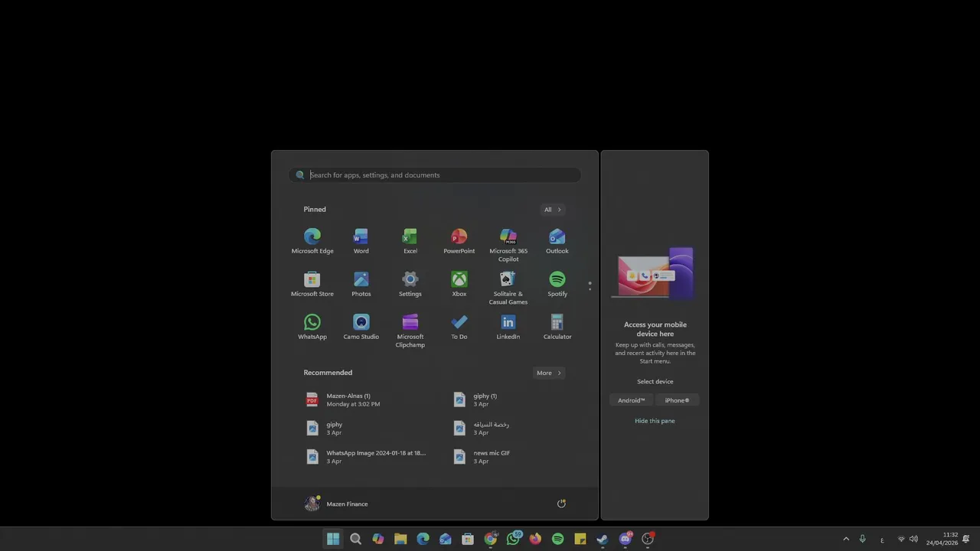This screenshot has width=980, height=551.
Task: Open Google Chrome on the taskbar
Action: 490,539
